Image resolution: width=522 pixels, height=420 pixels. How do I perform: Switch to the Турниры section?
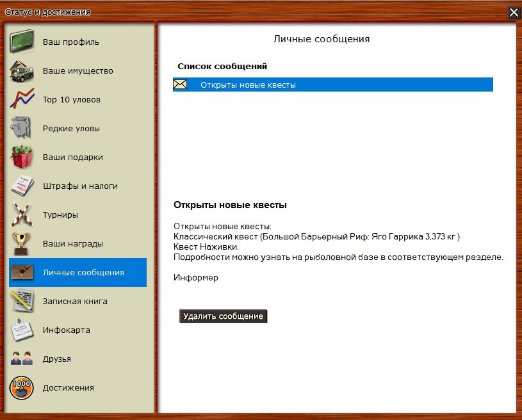pos(60,215)
